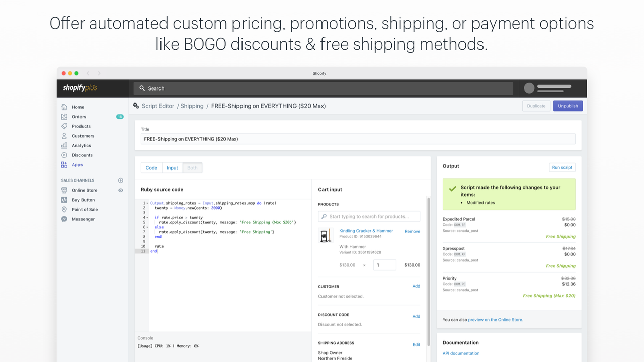The width and height of the screenshot is (644, 362).
Task: Click the product quantity input field
Action: click(x=384, y=265)
